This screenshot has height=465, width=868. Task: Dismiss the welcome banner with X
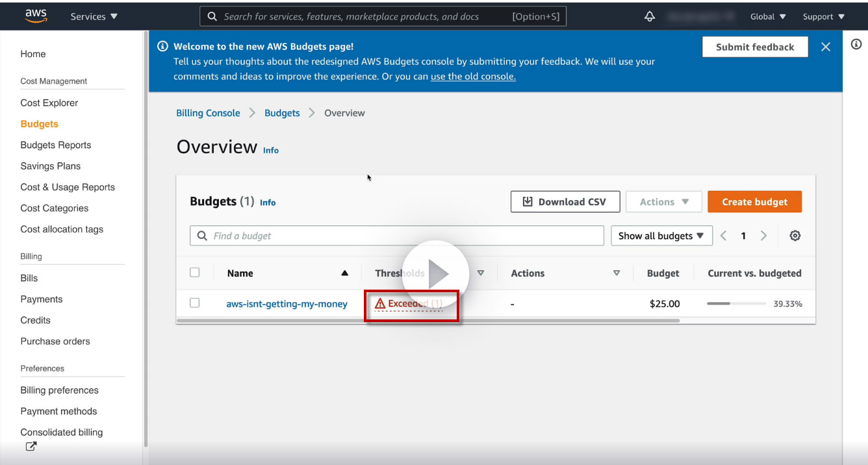pos(825,47)
